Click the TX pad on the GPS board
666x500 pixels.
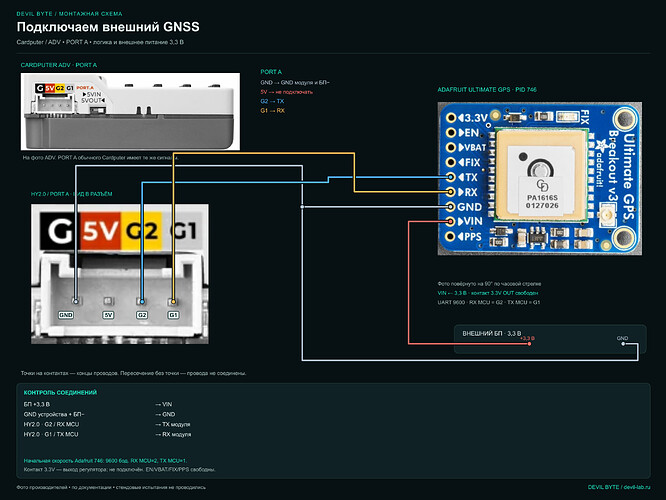pyautogui.click(x=451, y=177)
